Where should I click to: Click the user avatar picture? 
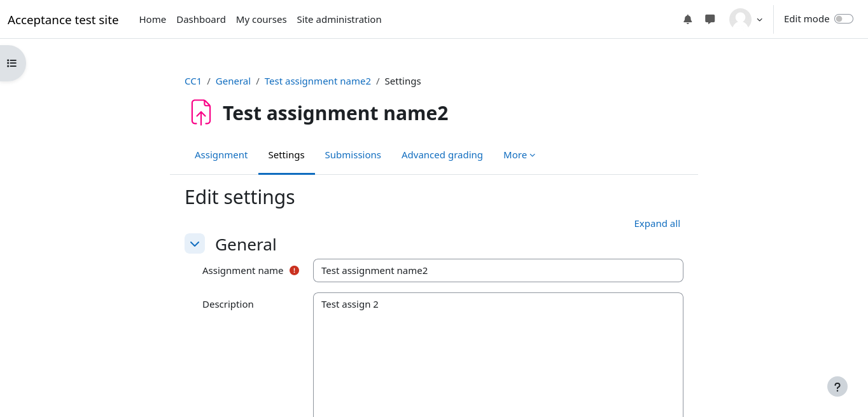(x=740, y=19)
